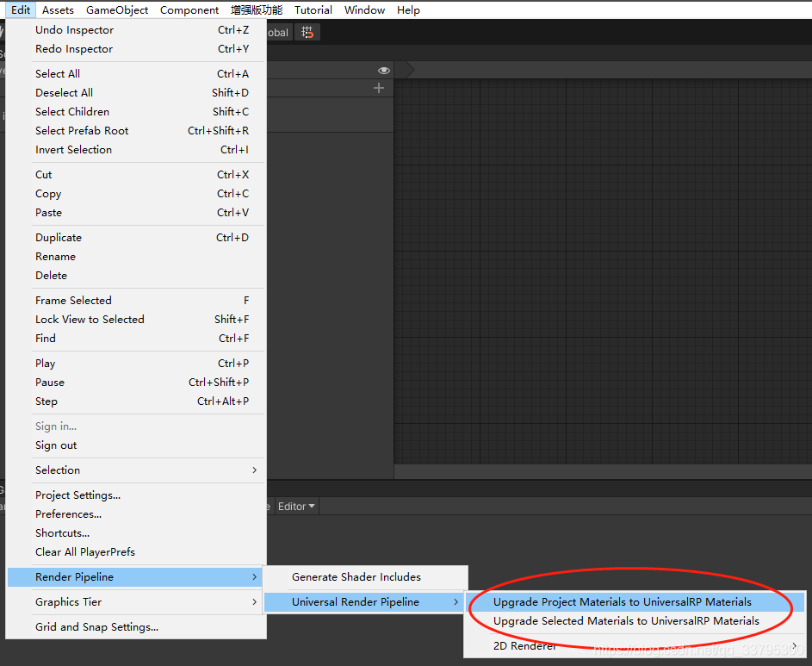Screen dimensions: 812x666
Task: Click Generate Shader Includes
Action: coord(366,577)
